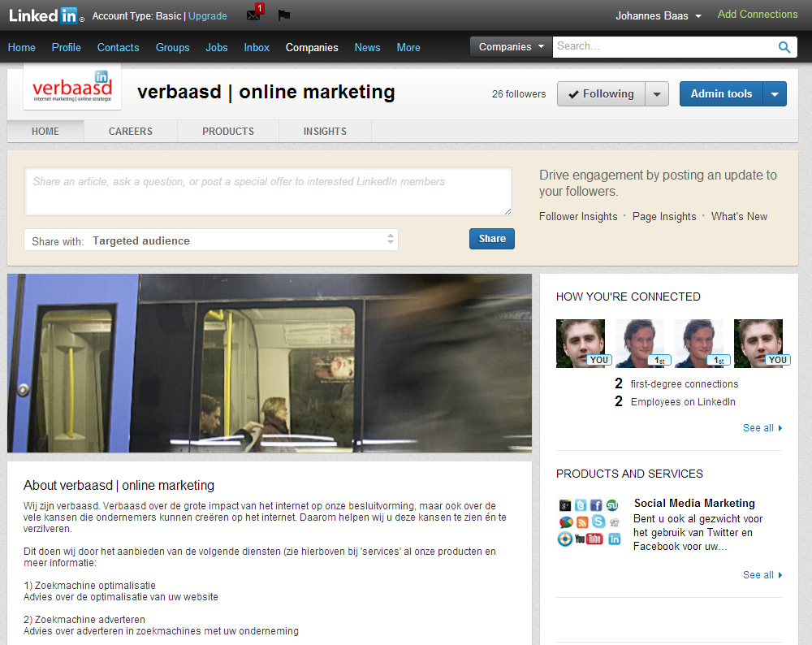Screen dimensions: 812x645
Task: Open the Profile navigation item
Action: [x=67, y=48]
